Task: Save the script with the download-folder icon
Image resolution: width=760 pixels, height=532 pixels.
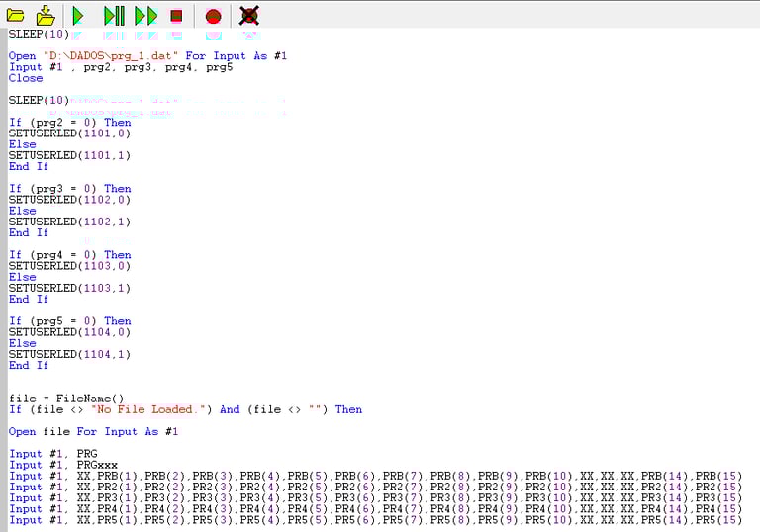Action: (x=46, y=15)
